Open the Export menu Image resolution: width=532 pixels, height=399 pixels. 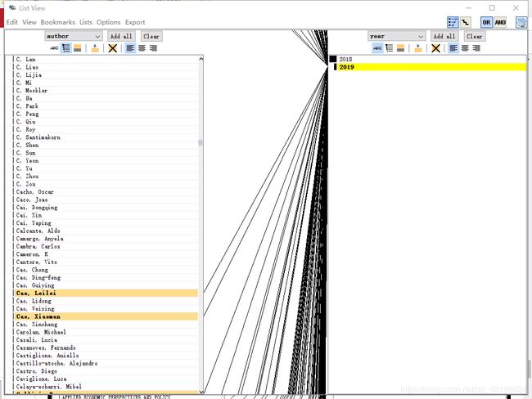[135, 22]
